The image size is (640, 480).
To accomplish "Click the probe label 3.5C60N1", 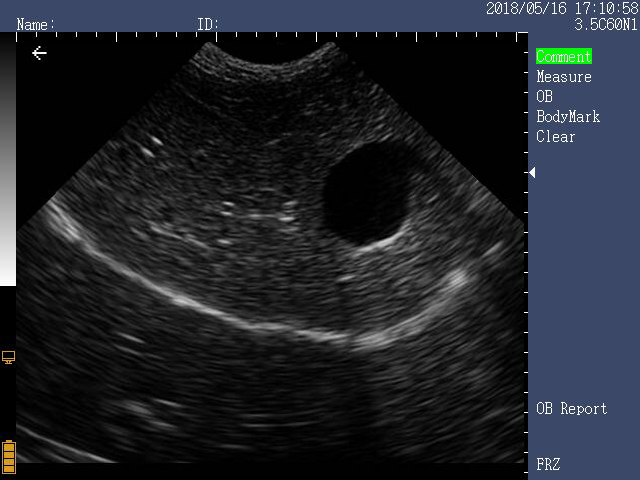I will coord(605,24).
